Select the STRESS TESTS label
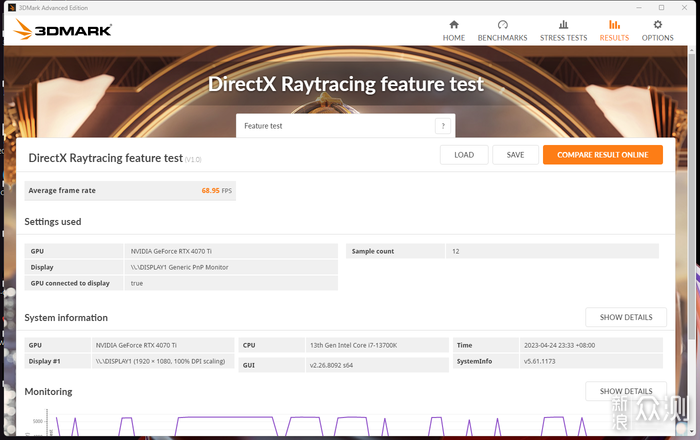Screen dimensions: 700x440 click(563, 38)
